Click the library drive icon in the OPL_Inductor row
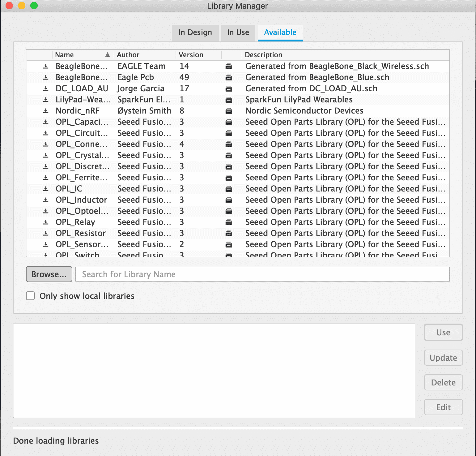The image size is (476, 456). point(229,200)
